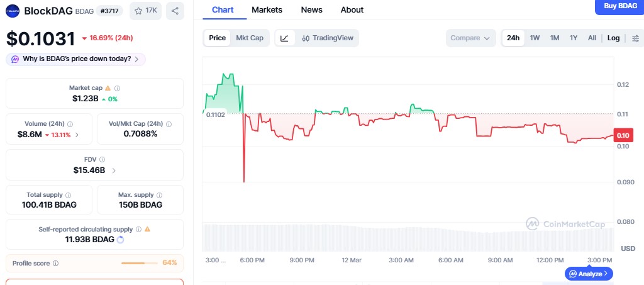Click the info icon next to Market cap
Image resolution: width=644 pixels, height=285 pixels.
[x=118, y=89]
